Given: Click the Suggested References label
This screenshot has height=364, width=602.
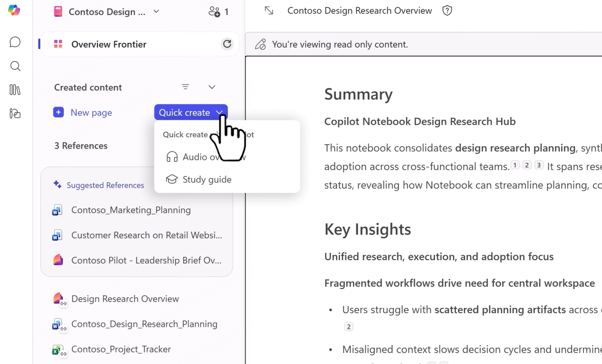Looking at the screenshot, I should tap(105, 185).
